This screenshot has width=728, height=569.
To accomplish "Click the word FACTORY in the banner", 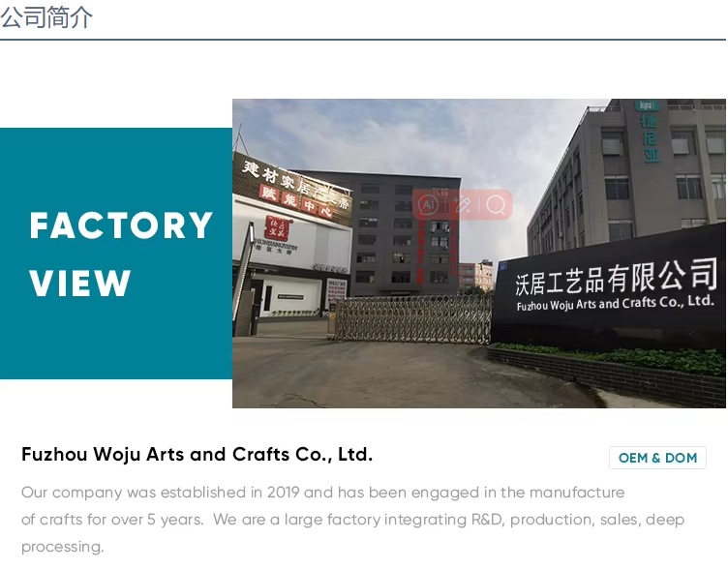I will (x=121, y=225).
